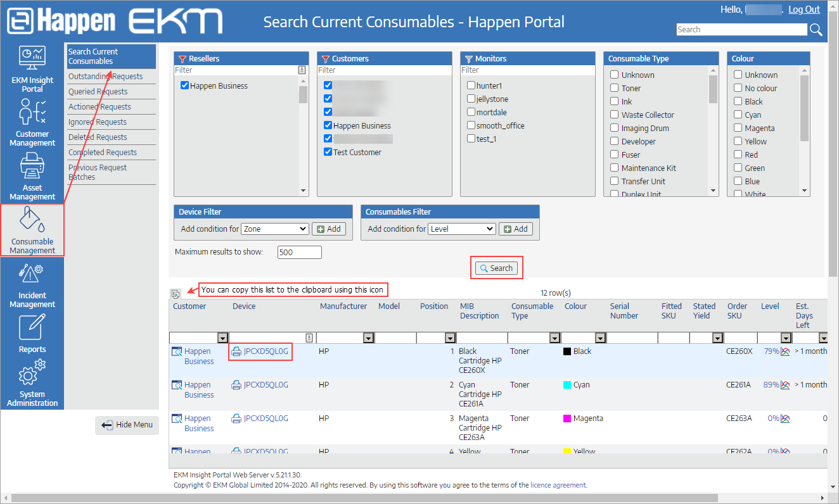The width and height of the screenshot is (839, 504).
Task: Open Outstanding Requests menu item
Action: 105,77
